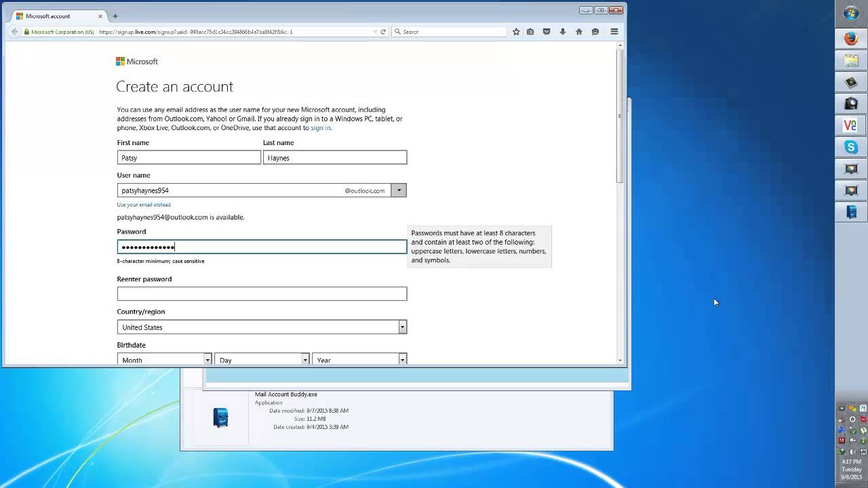Switch to Firefox in the taskbar
Screen dimensions: 868x488
(851, 39)
